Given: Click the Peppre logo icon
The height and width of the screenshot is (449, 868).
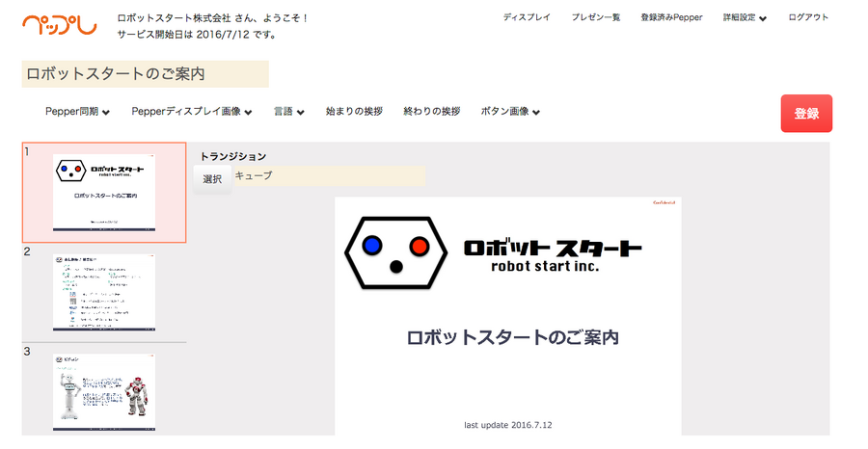Looking at the screenshot, I should click(x=59, y=24).
